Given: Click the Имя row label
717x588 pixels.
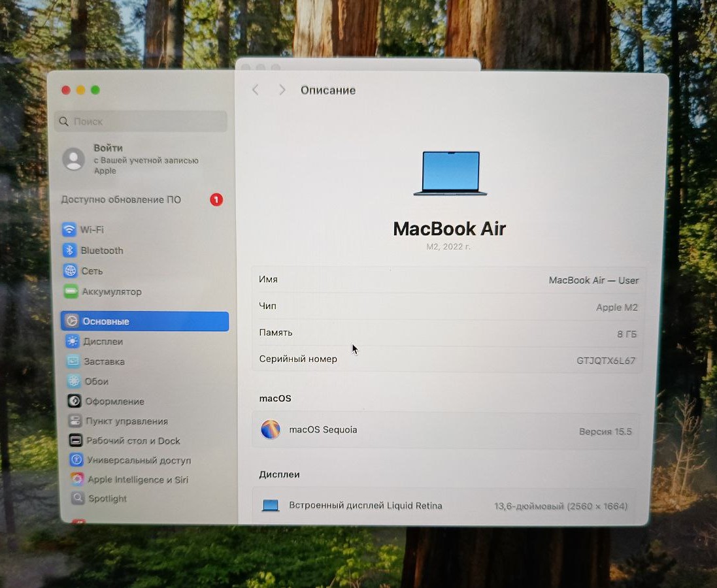Looking at the screenshot, I should [268, 279].
